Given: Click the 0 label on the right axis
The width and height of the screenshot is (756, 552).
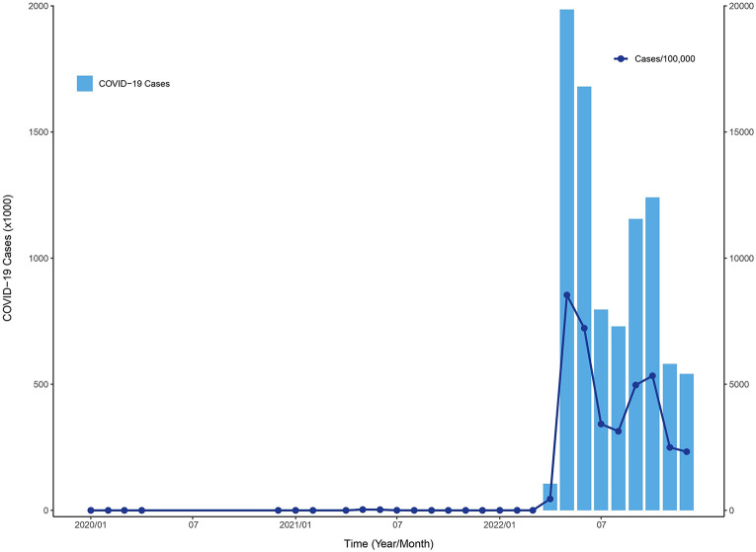Looking at the screenshot, I should (x=733, y=511).
